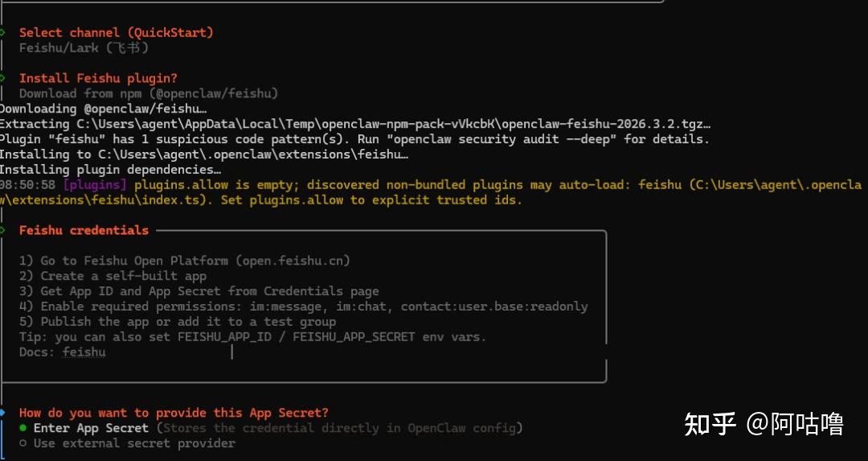Screen dimensions: 868x461
Task: Click the App Secret question heading
Action: click(x=174, y=413)
